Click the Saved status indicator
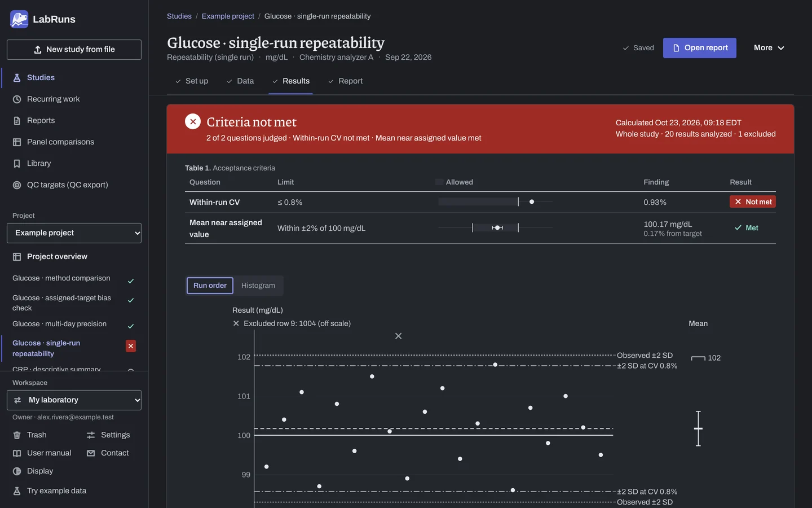Viewport: 812px width, 508px height. tap(638, 48)
